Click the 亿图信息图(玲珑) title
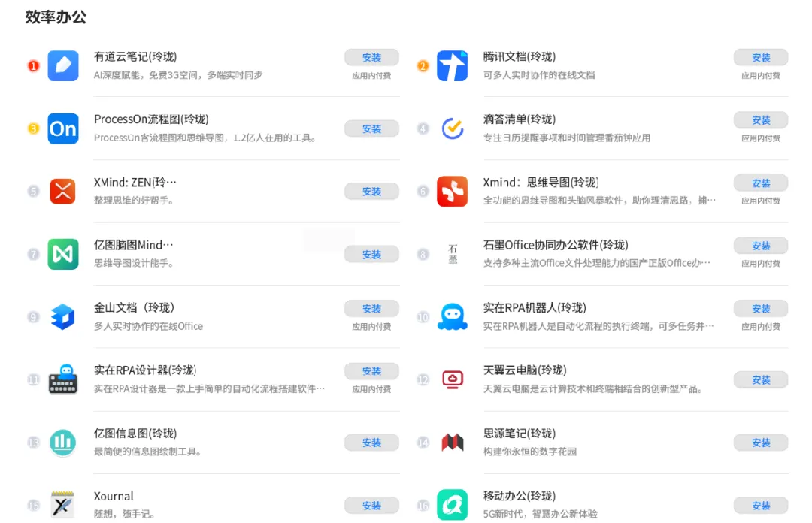Viewport: 812px width, 523px height. [135, 434]
